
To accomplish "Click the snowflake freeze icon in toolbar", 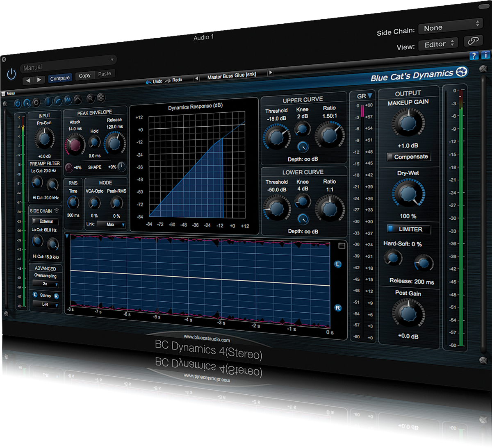I will [100, 98].
